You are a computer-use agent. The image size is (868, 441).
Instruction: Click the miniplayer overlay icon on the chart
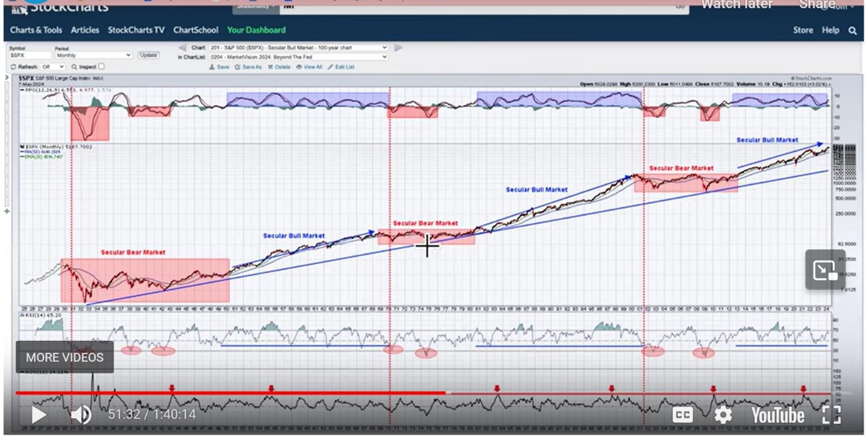point(825,270)
